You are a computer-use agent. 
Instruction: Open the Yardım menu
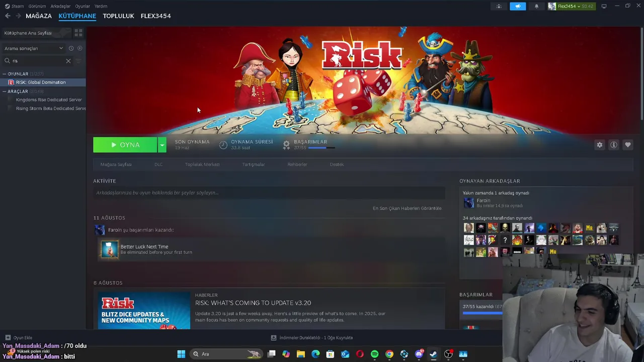[x=101, y=6]
